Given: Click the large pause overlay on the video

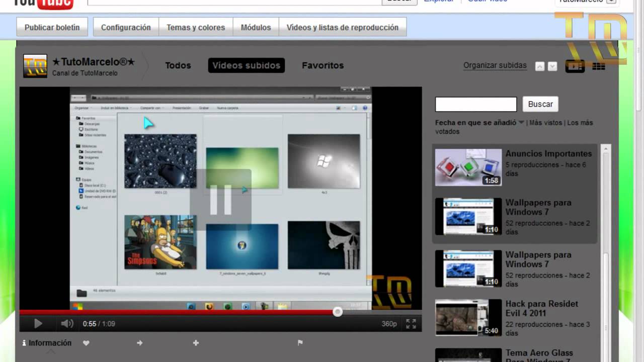Looking at the screenshot, I should [x=220, y=200].
